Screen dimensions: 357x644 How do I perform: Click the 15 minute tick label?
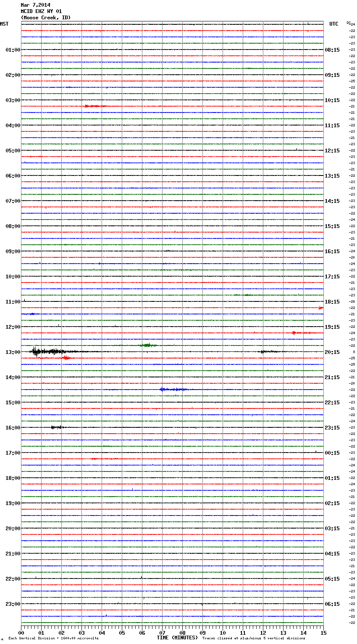point(323,633)
